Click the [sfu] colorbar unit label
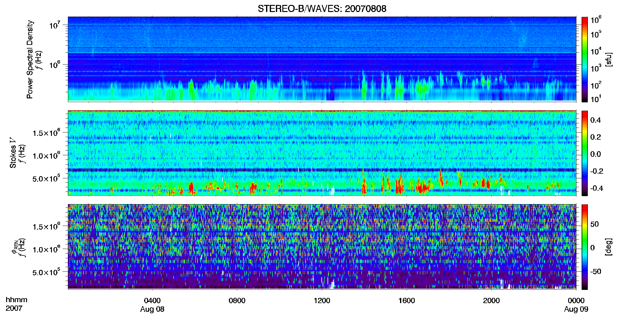Viewport: 644px width, 332px height. [609, 60]
